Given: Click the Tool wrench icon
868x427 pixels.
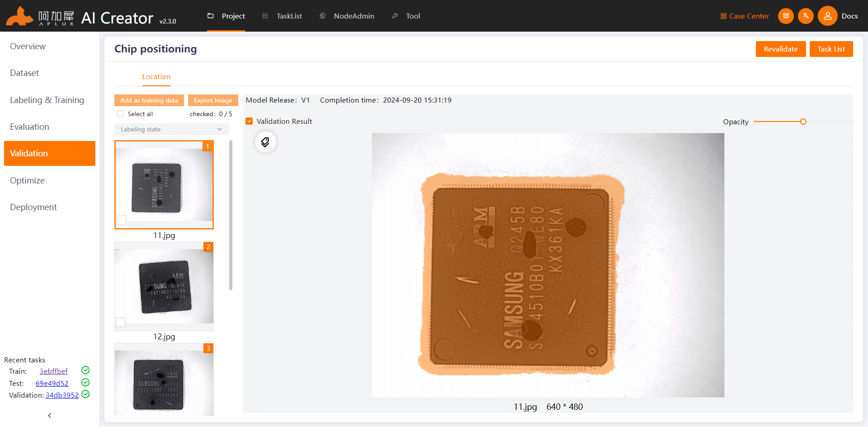Looking at the screenshot, I should [x=395, y=16].
